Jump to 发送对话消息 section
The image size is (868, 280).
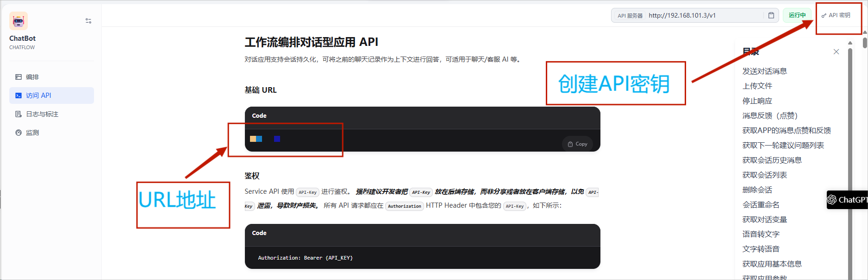(x=764, y=71)
